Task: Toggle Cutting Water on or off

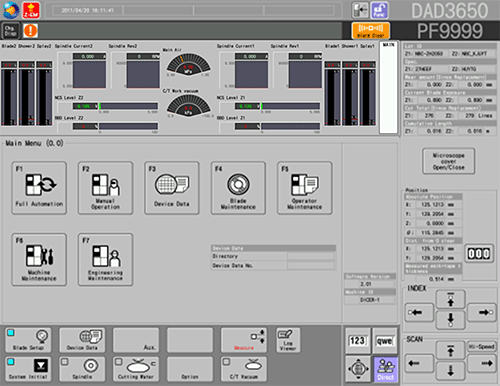Action: [136, 369]
